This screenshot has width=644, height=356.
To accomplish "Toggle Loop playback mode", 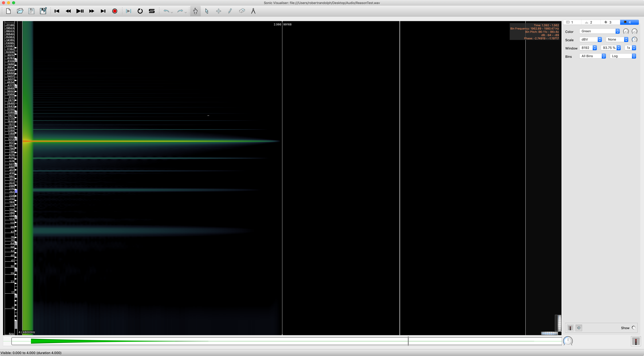I will pyautogui.click(x=140, y=11).
